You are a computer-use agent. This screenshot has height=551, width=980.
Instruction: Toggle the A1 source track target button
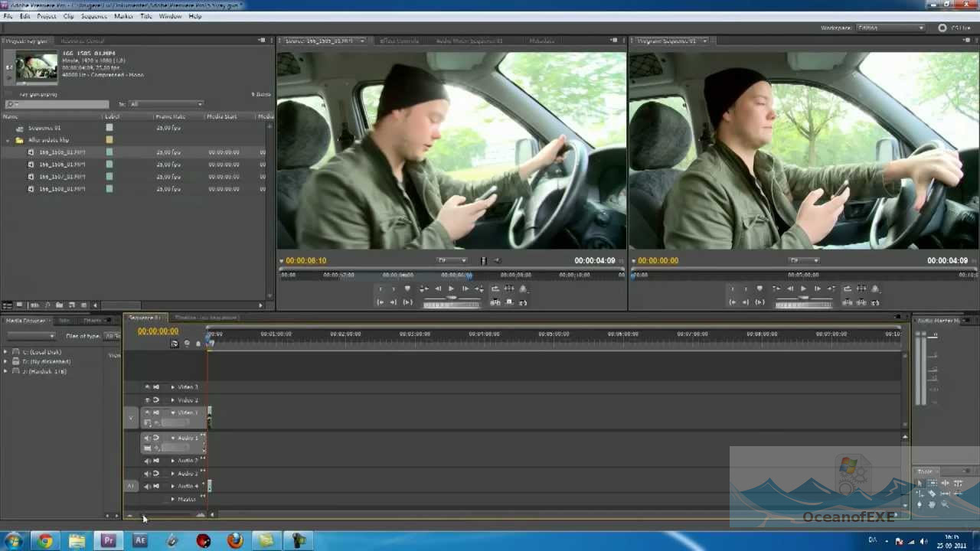click(131, 486)
